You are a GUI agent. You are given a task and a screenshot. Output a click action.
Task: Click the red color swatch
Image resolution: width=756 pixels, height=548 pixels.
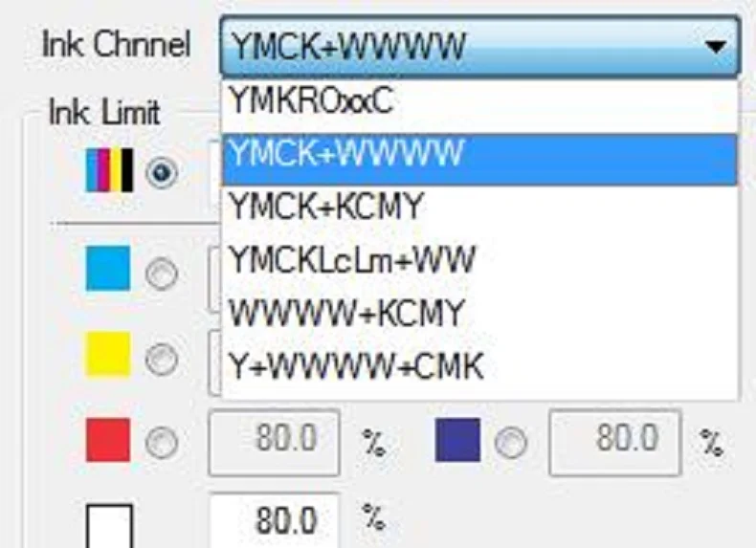[108, 440]
